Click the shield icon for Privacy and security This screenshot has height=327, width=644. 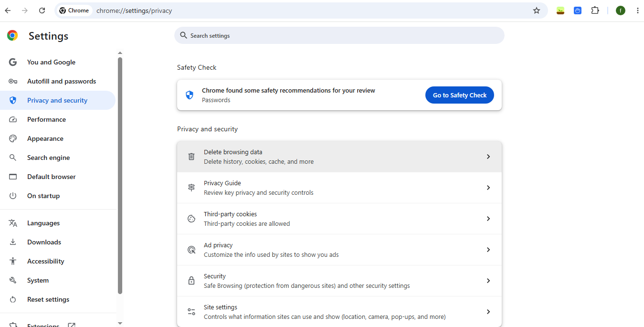coord(13,100)
